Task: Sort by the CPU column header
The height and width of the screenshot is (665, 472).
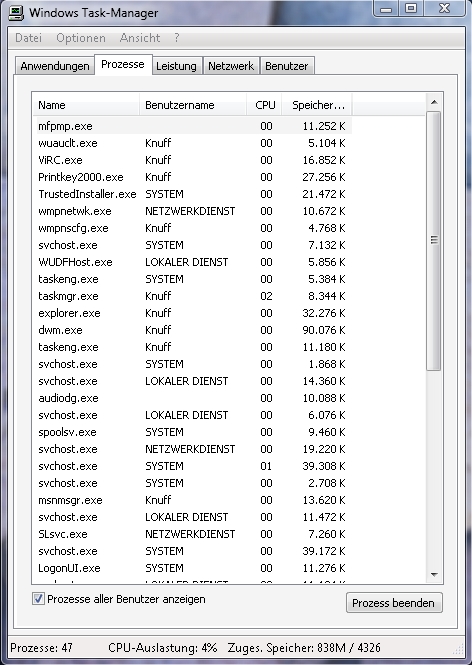Action: pyautogui.click(x=264, y=105)
